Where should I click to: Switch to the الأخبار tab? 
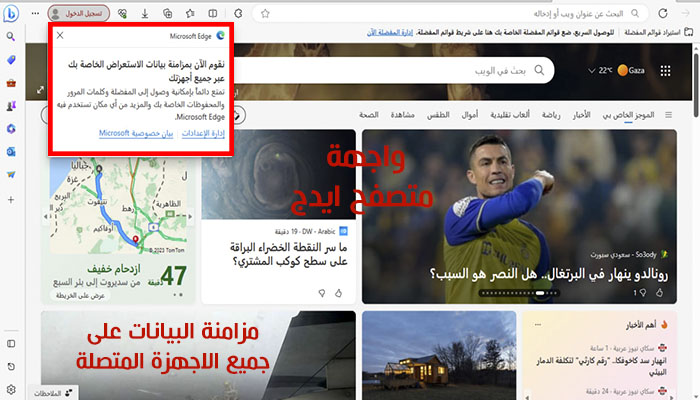(582, 115)
